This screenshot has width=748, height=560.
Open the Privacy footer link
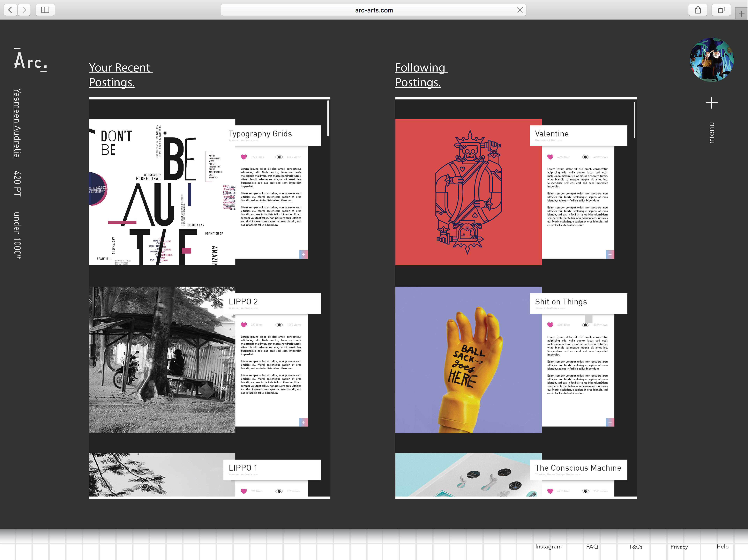[679, 547]
